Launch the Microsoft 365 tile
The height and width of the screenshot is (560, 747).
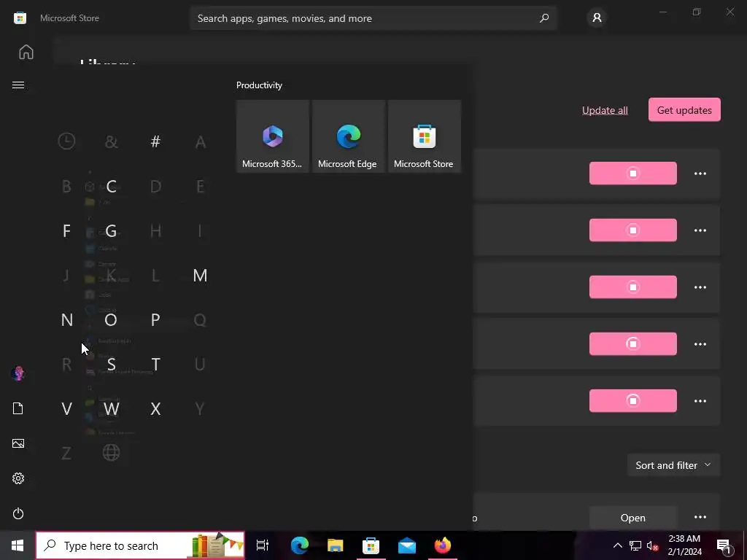pyautogui.click(x=273, y=136)
